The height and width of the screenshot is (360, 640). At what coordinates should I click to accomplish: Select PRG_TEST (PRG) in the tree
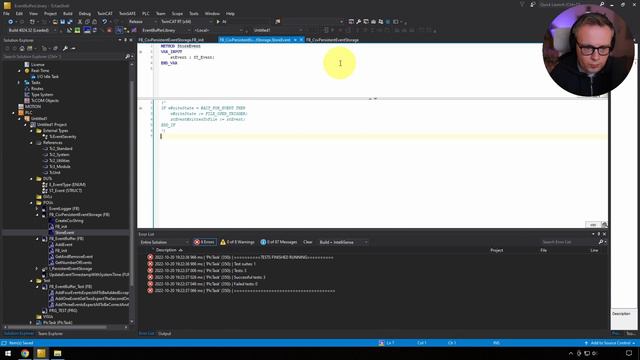click(x=63, y=311)
